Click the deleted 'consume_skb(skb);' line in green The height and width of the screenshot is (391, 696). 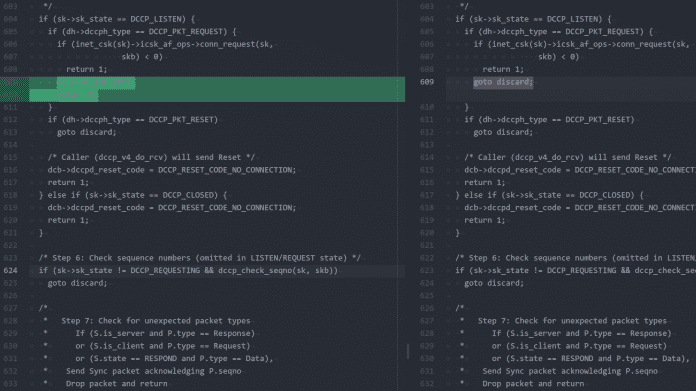pyautogui.click(x=96, y=82)
